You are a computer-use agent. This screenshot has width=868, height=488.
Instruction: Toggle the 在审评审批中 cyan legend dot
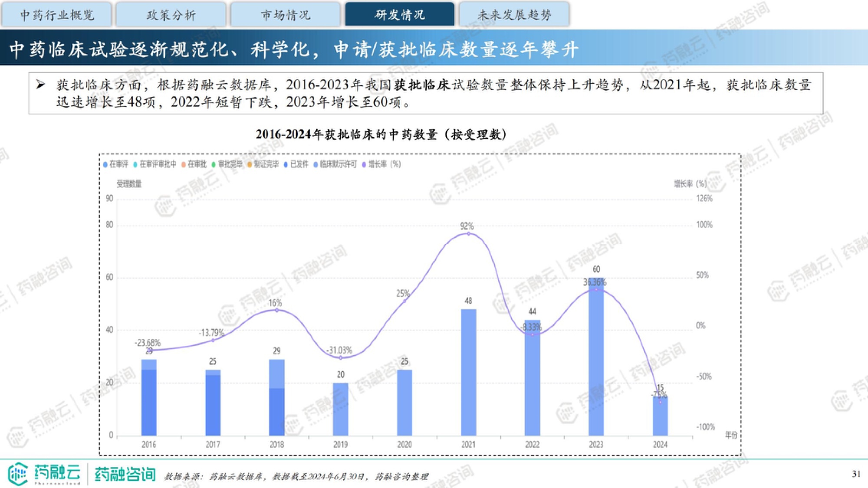click(x=135, y=164)
